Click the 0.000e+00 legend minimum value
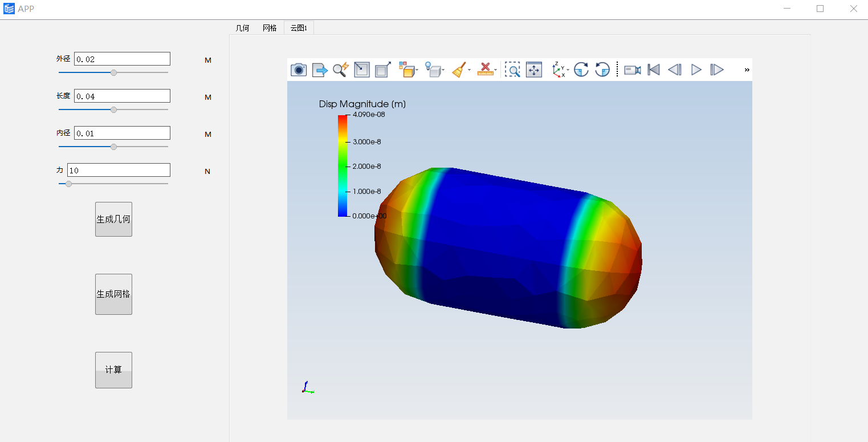868x442 pixels. click(x=370, y=216)
